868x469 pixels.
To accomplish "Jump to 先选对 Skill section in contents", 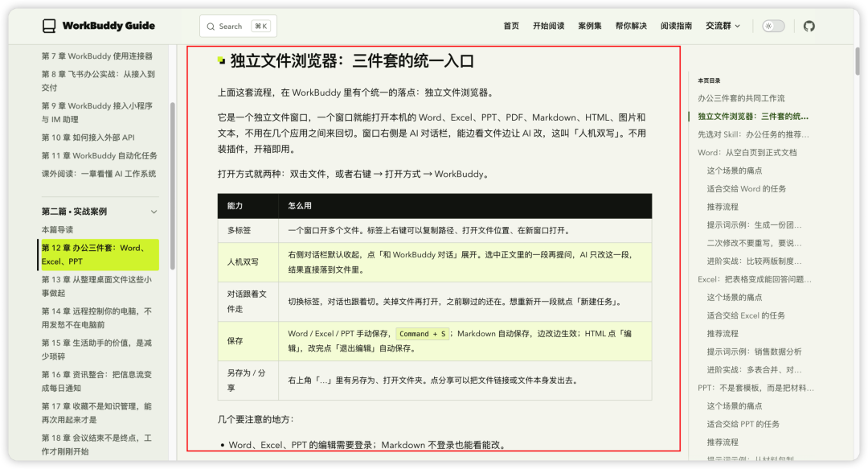I will click(753, 134).
